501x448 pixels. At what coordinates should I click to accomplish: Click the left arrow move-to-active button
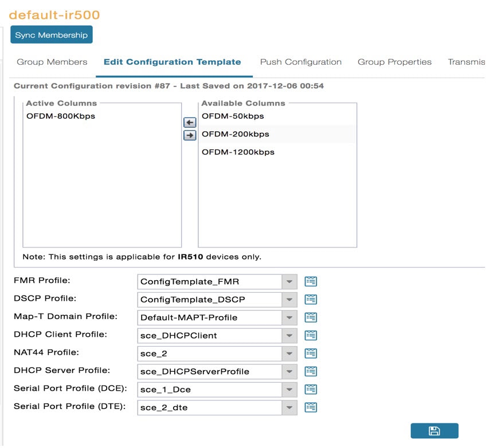pyautogui.click(x=190, y=123)
